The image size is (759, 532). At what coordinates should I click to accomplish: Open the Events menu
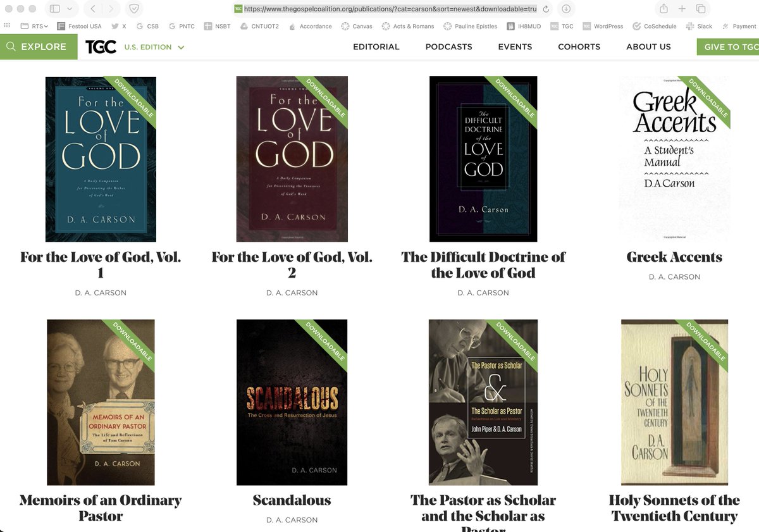[515, 47]
